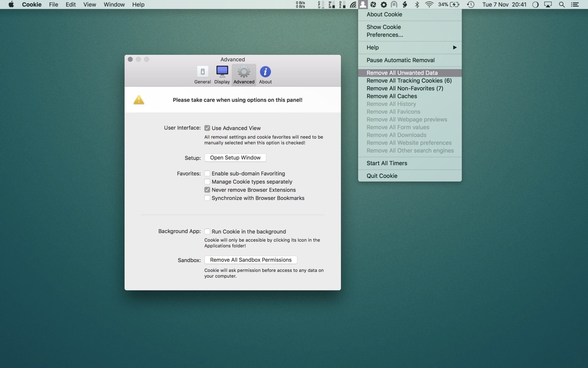Select Pause Automatic Removal menu entry
This screenshot has height=368, width=588.
coord(400,60)
